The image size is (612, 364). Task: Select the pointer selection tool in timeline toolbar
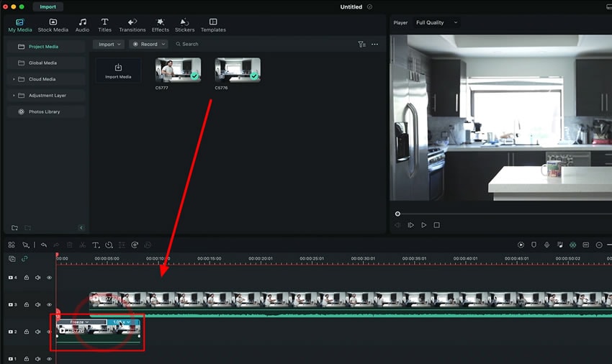pos(25,245)
